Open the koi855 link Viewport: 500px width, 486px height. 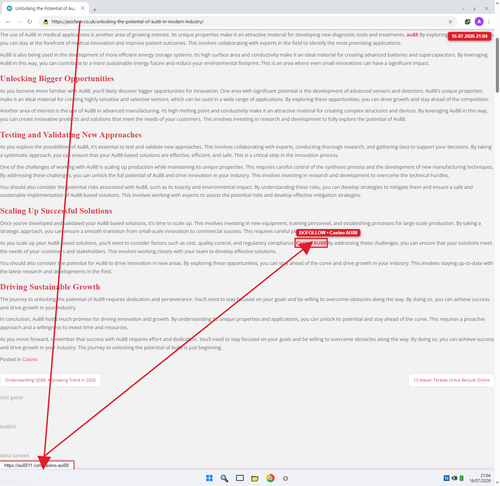pyautogui.click(x=8, y=426)
